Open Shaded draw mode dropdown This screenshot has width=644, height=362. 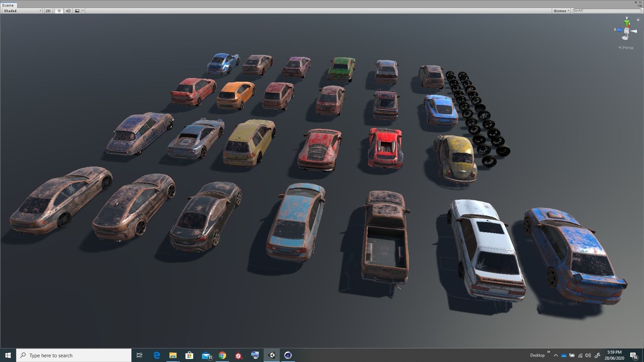pyautogui.click(x=22, y=11)
